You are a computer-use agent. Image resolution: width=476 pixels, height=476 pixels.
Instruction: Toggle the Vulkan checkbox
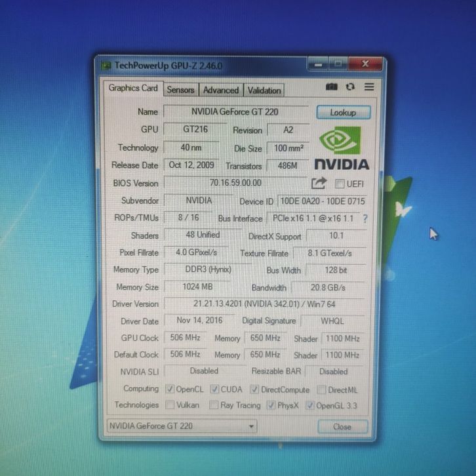tap(170, 405)
